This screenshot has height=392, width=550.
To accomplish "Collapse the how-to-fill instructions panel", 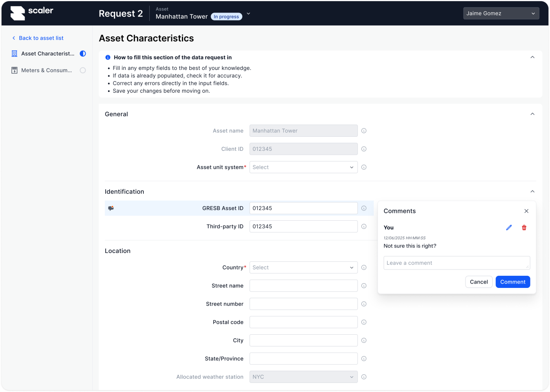I will 532,57.
